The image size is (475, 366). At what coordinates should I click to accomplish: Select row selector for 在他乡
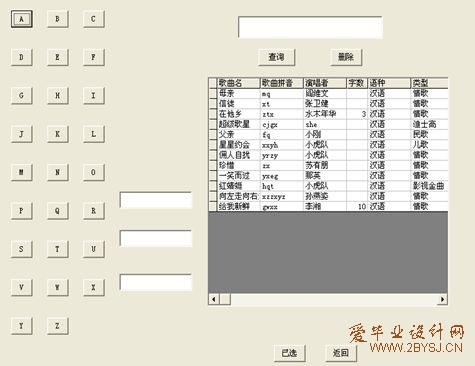click(x=213, y=114)
